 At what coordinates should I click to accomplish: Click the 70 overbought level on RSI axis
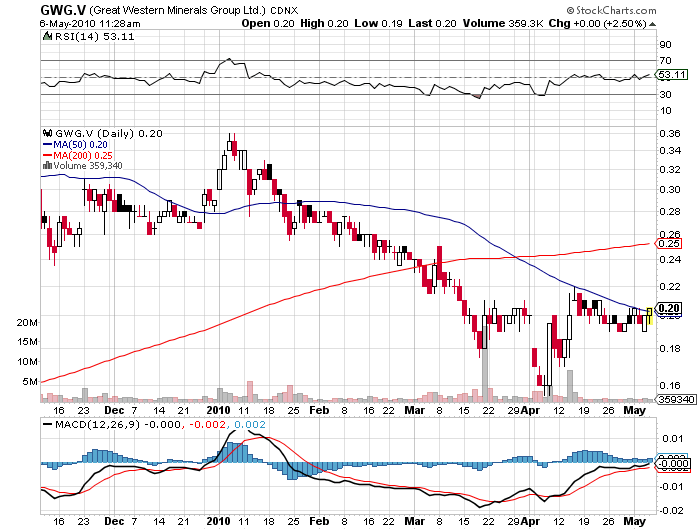click(665, 61)
